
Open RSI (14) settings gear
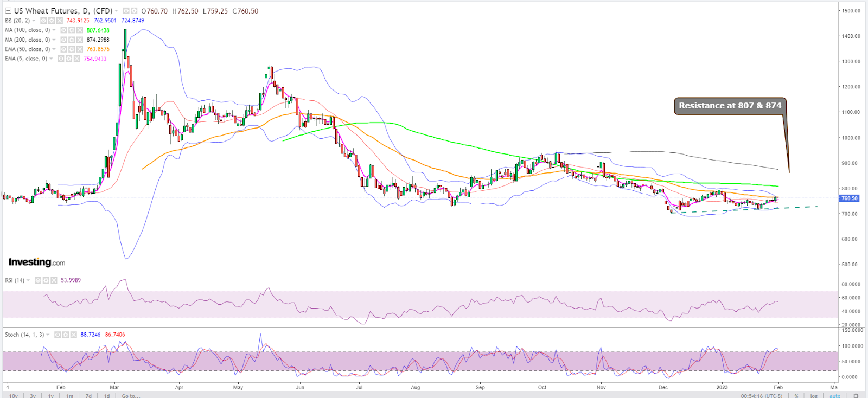[46, 280]
